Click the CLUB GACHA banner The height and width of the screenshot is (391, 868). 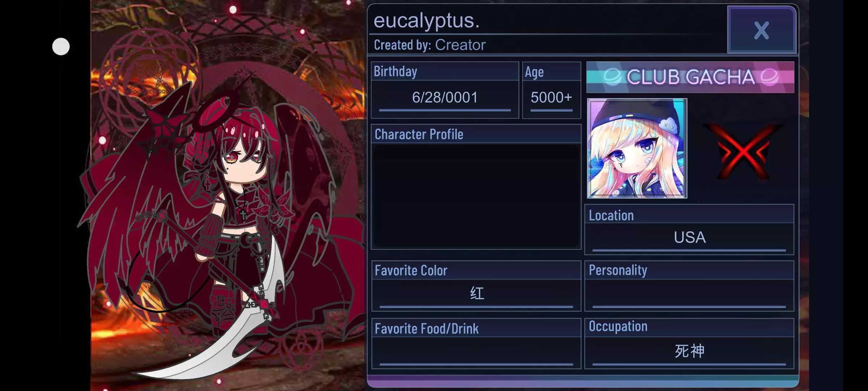tap(690, 77)
